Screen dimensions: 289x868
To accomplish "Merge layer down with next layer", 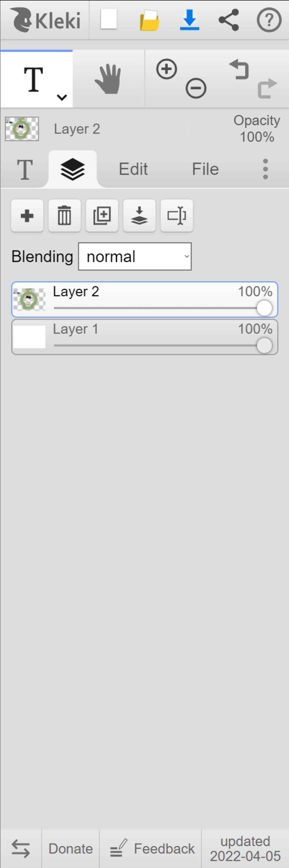I will pos(139,216).
